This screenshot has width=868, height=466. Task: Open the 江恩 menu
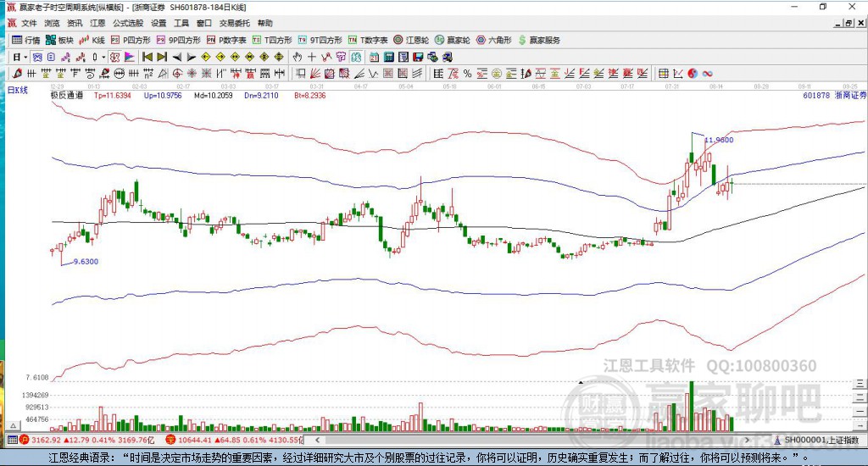(97, 23)
